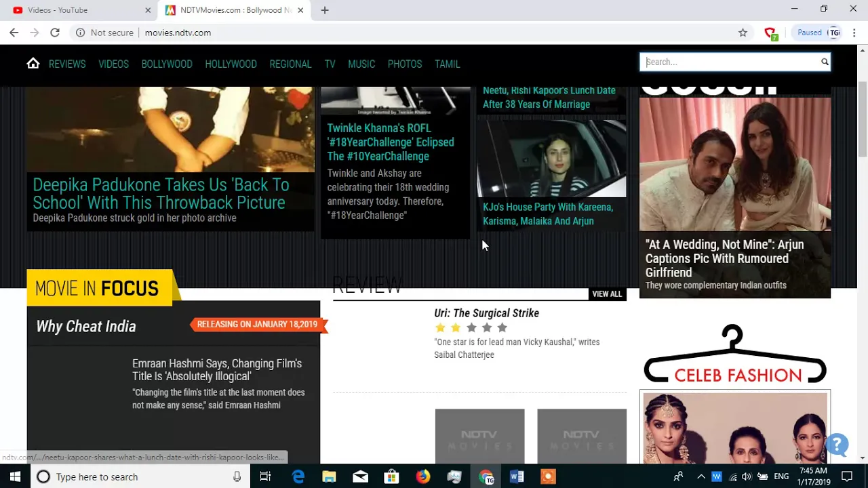868x488 pixels.
Task: Open the MUSIC section
Action: 361,64
